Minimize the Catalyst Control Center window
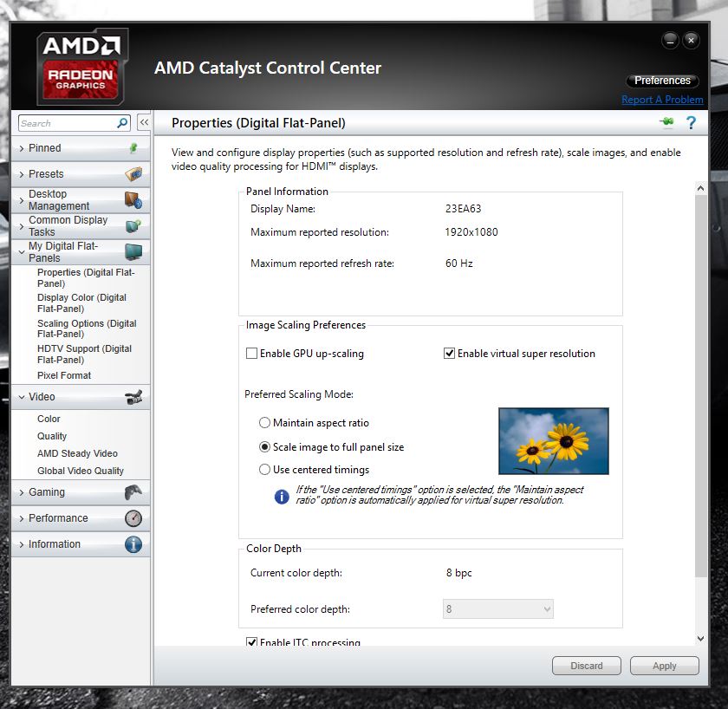Viewport: 728px width, 709px height. click(670, 41)
